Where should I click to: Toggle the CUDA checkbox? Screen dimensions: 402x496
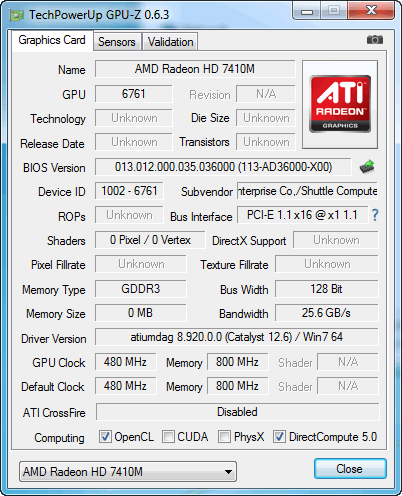168,437
